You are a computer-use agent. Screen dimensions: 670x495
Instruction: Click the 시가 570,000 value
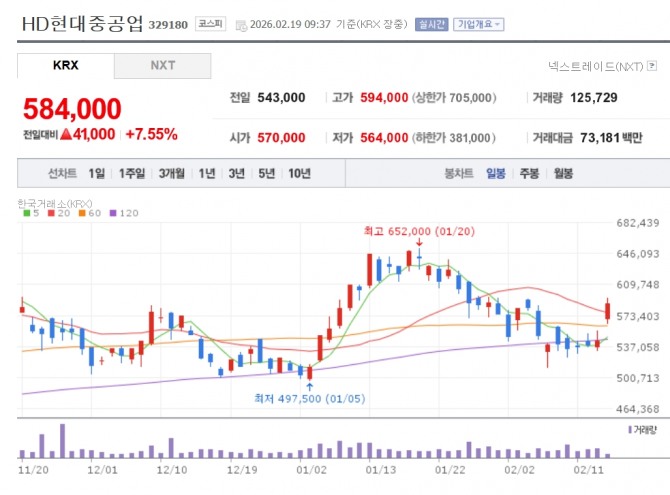pos(281,138)
